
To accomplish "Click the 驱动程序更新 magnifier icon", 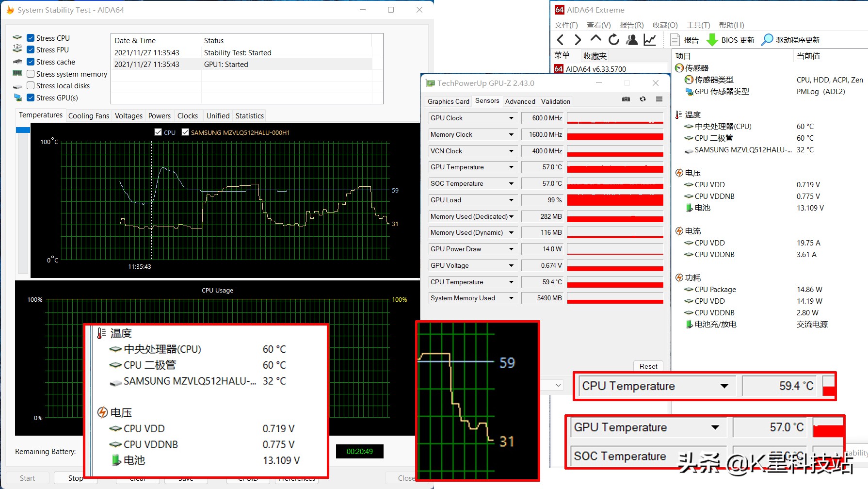I will point(767,40).
